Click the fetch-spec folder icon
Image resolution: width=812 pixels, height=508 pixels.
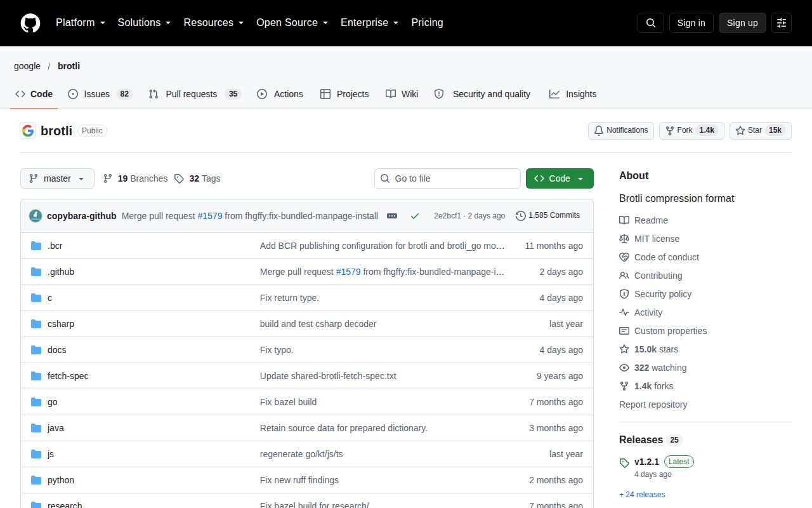pos(36,376)
